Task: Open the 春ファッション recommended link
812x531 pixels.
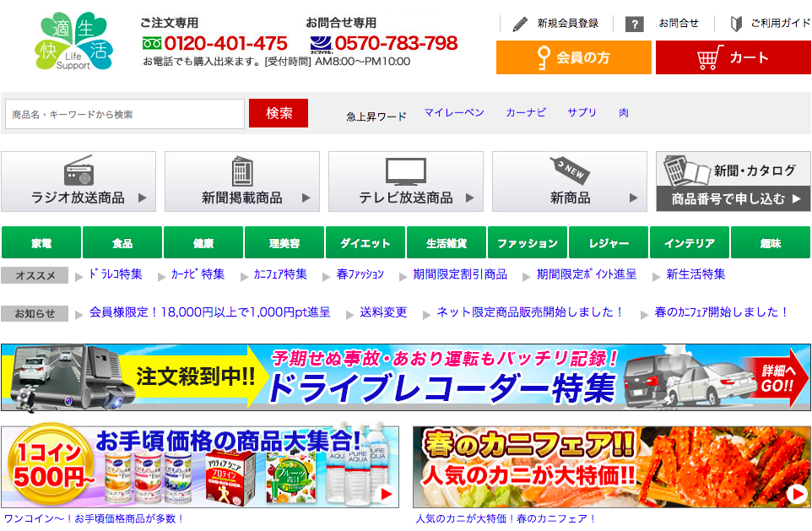Action: click(x=360, y=274)
